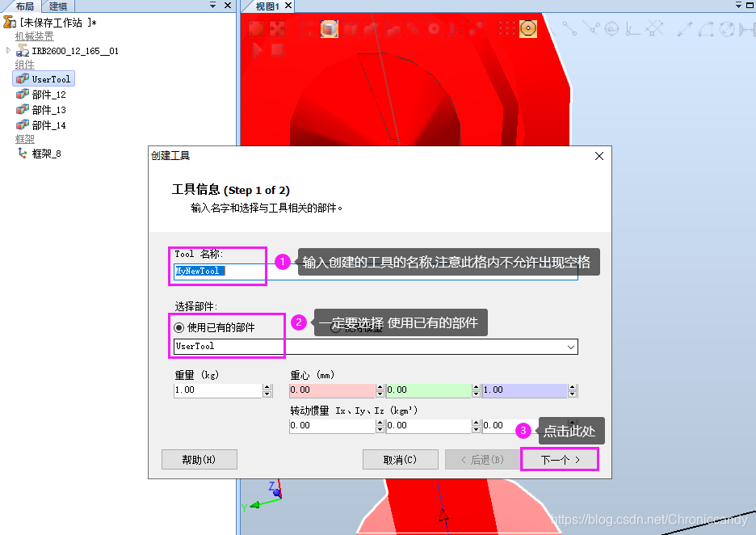Image resolution: width=756 pixels, height=535 pixels.
Task: Enable the Snap Edge icon
Action: [591, 29]
